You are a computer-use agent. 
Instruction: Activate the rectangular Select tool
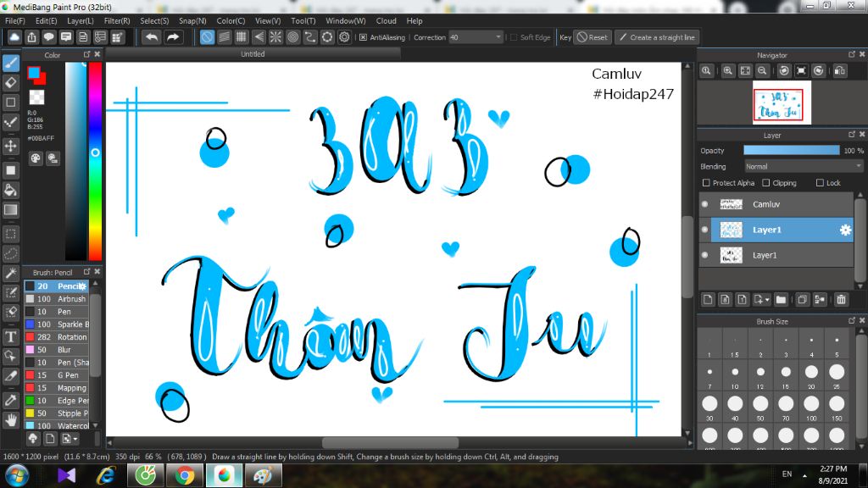[10, 234]
